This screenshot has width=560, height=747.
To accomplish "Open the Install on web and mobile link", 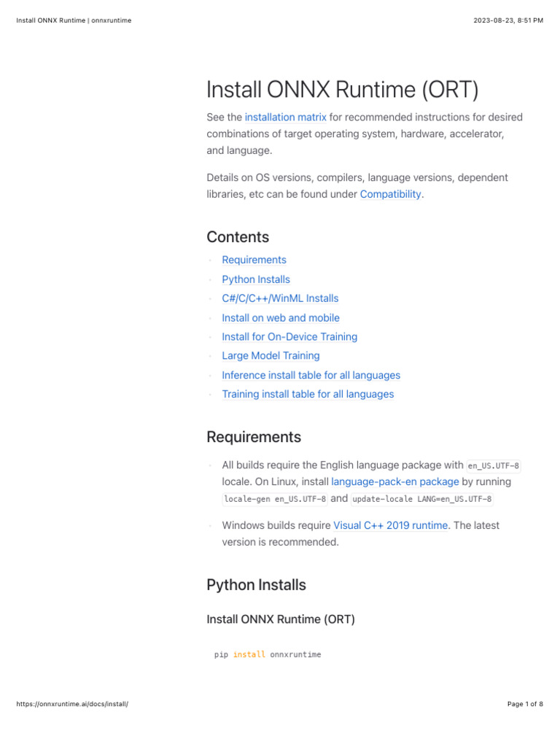I will click(281, 318).
